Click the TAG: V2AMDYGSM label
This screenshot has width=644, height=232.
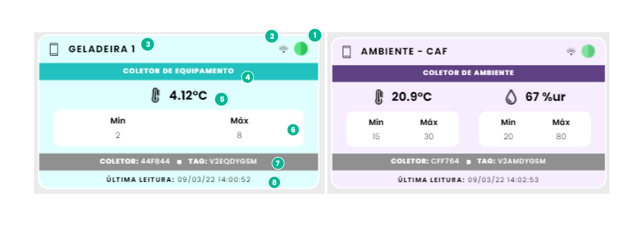511,161
